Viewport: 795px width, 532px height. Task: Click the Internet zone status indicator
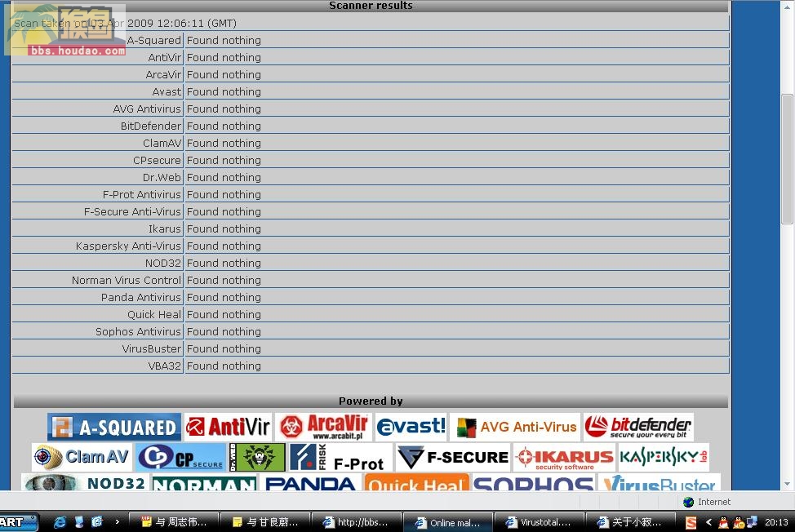[707, 502]
